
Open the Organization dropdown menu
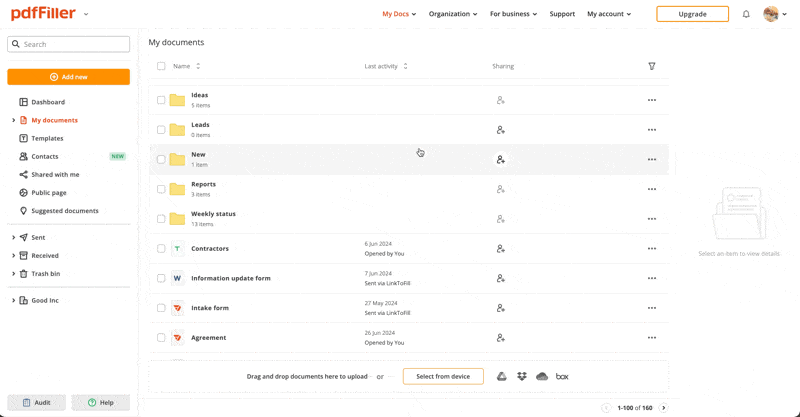(x=453, y=14)
